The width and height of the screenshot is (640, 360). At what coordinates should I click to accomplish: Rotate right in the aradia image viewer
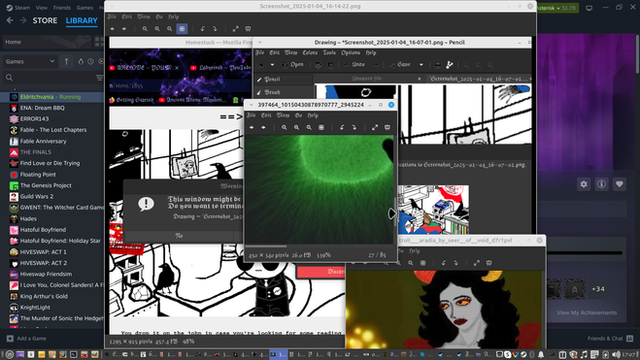click(x=456, y=263)
